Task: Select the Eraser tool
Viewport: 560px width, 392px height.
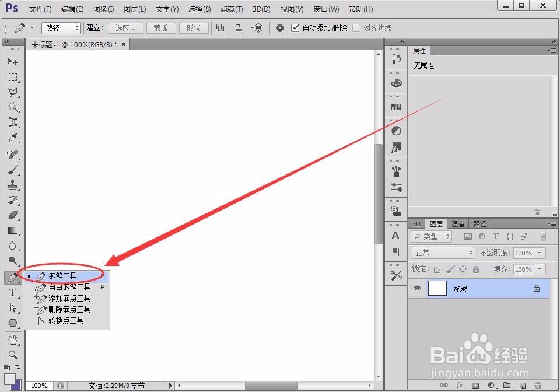Action: pos(13,215)
